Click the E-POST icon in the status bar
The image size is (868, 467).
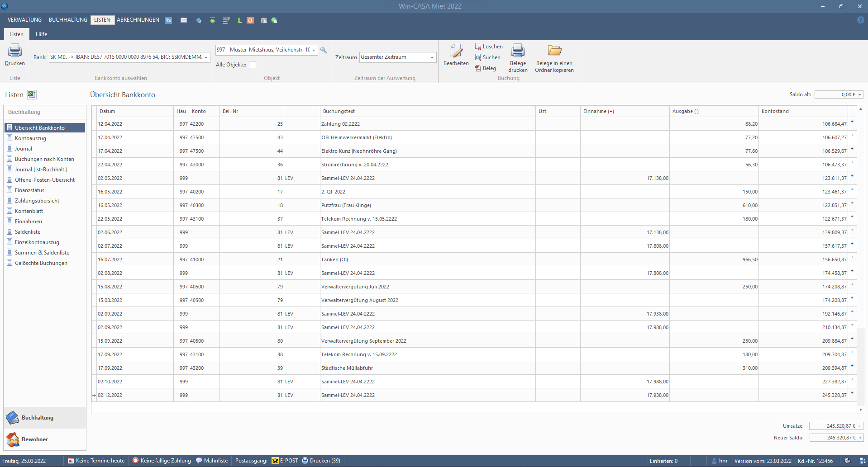click(275, 461)
